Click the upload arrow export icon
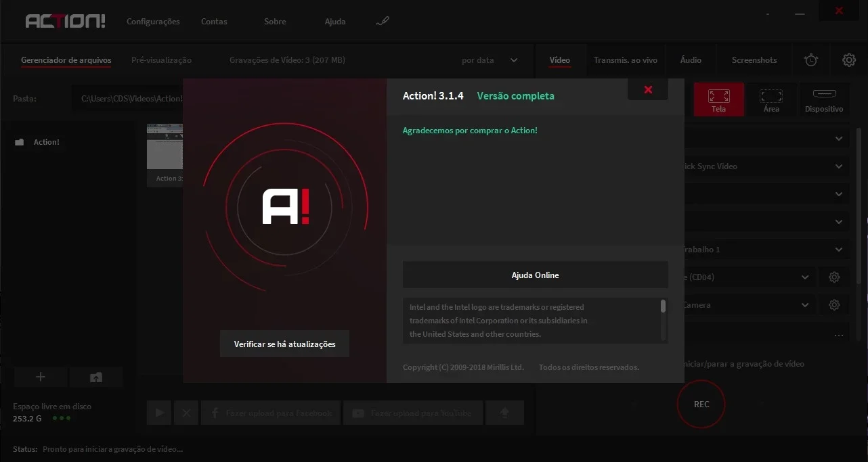Screen dimensions: 868x462 pyautogui.click(x=504, y=413)
